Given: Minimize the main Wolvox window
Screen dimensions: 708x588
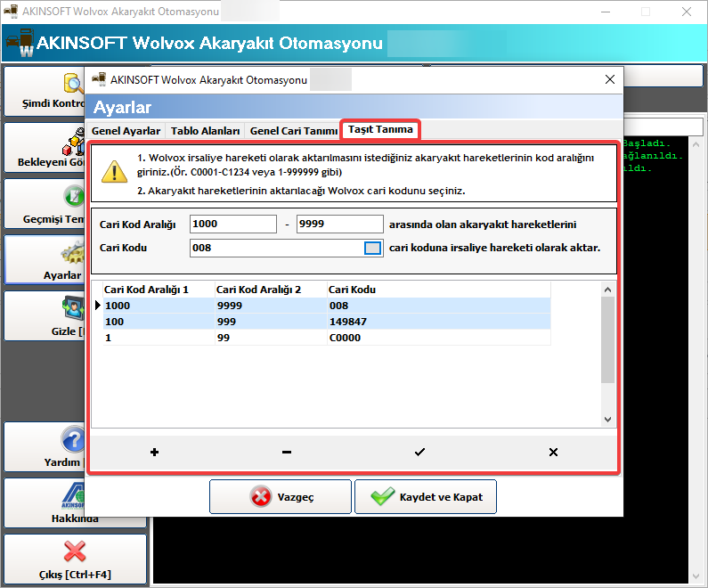Looking at the screenshot, I should click(x=605, y=12).
